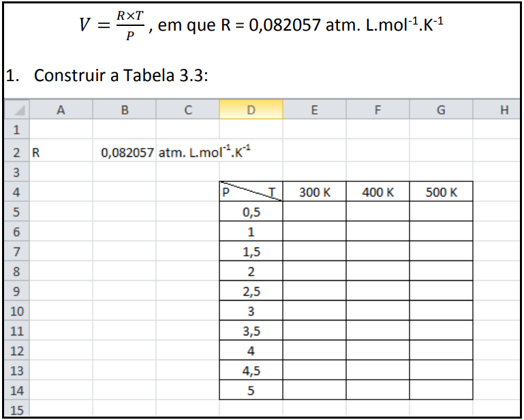Click the 400 K header cell
This screenshot has height=420, width=524.
(377, 192)
